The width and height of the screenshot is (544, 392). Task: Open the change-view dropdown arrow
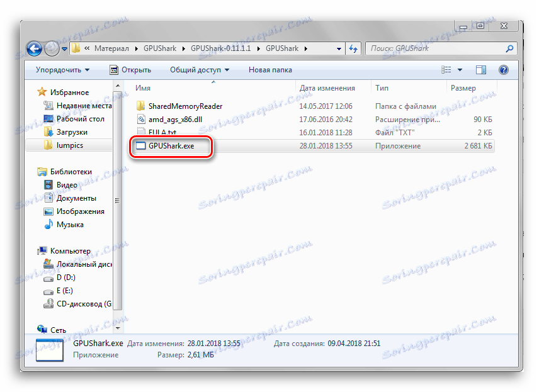point(460,69)
